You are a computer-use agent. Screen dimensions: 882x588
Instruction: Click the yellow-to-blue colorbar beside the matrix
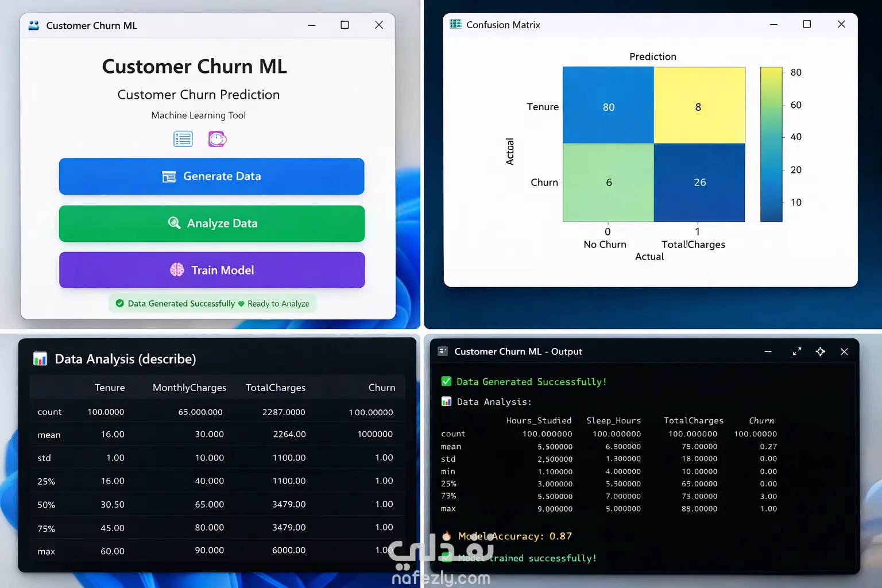[771, 144]
